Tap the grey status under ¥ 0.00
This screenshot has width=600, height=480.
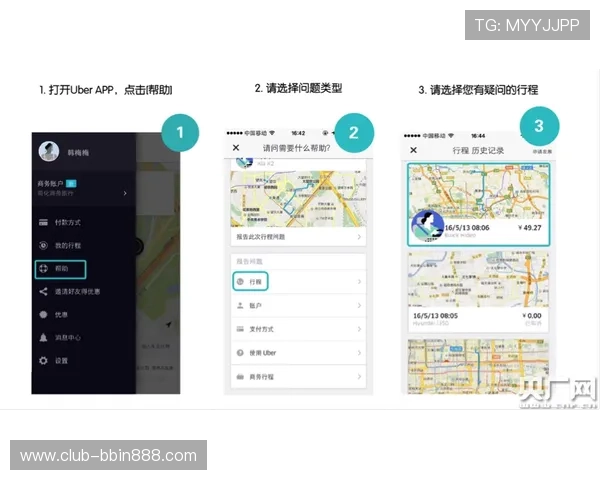[x=533, y=323]
